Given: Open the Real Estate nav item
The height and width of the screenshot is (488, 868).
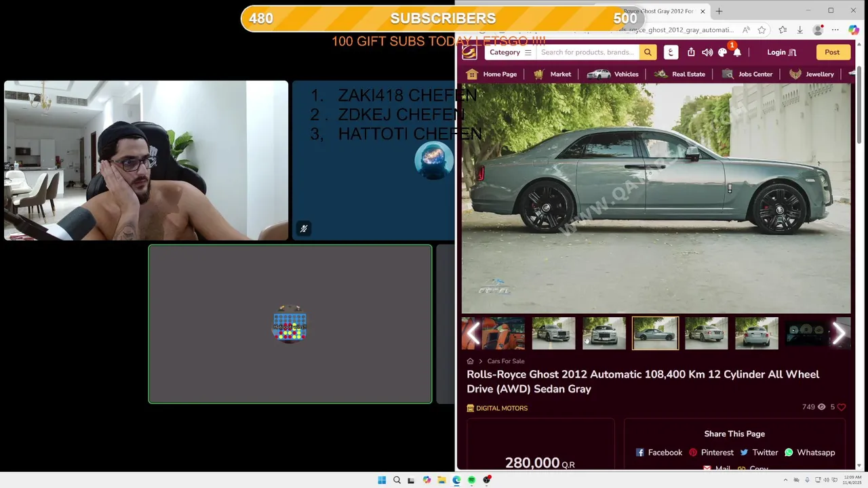Looking at the screenshot, I should [x=679, y=74].
